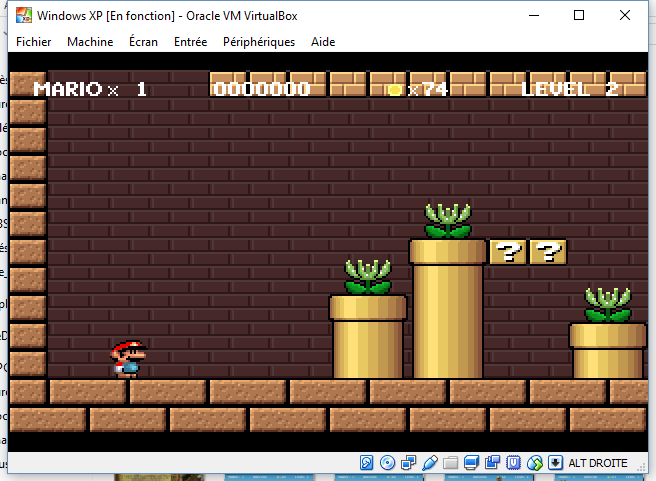Viewport: 656px width, 481px height.
Task: Open the Aide menu
Action: click(x=323, y=42)
